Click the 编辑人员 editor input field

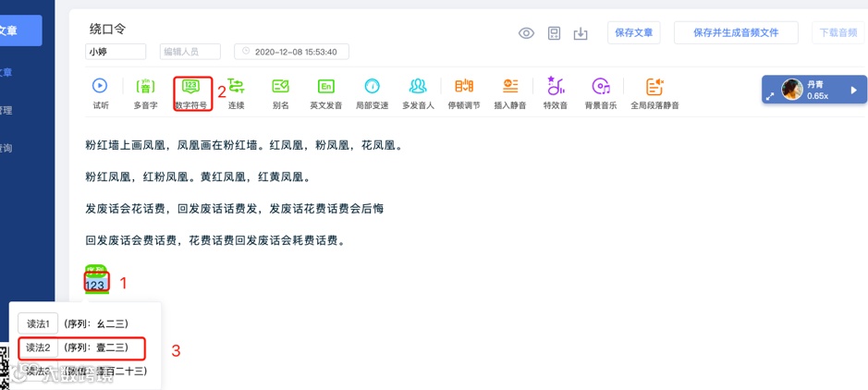pyautogui.click(x=189, y=52)
